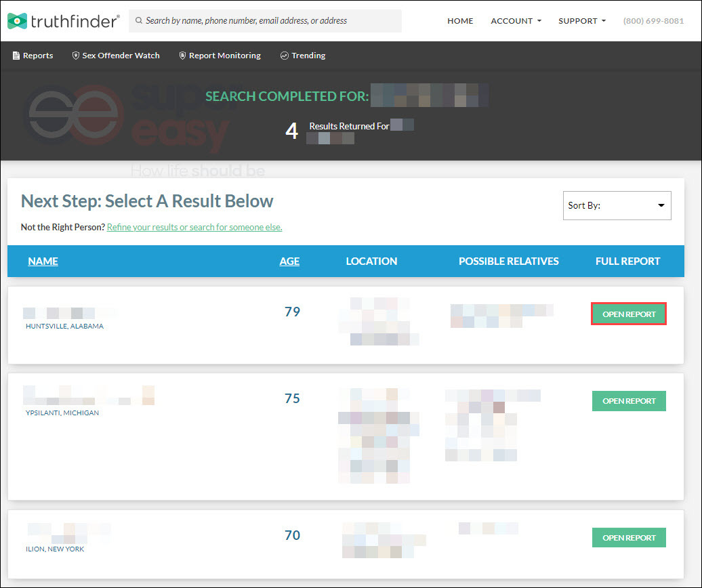This screenshot has height=588, width=702.
Task: Click SEARCH COMPLETED FOR heading
Action: click(x=287, y=96)
